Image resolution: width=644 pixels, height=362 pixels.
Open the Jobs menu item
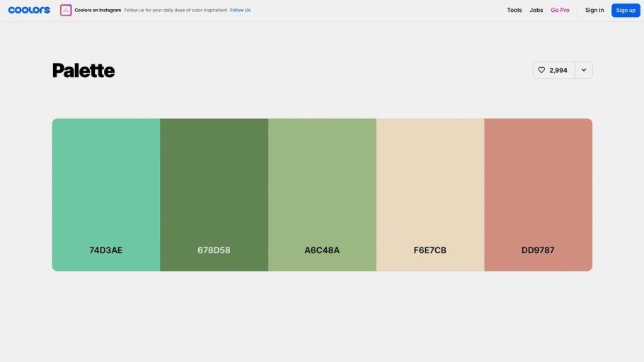tap(536, 10)
